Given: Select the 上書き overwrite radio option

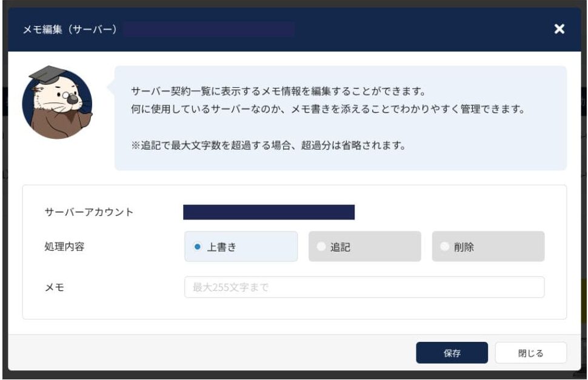Looking at the screenshot, I should click(197, 247).
